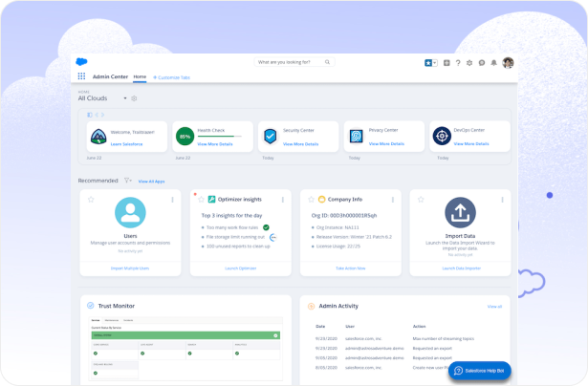This screenshot has width=588, height=386.
Task: Go to previous carousel card
Action: pyautogui.click(x=97, y=115)
